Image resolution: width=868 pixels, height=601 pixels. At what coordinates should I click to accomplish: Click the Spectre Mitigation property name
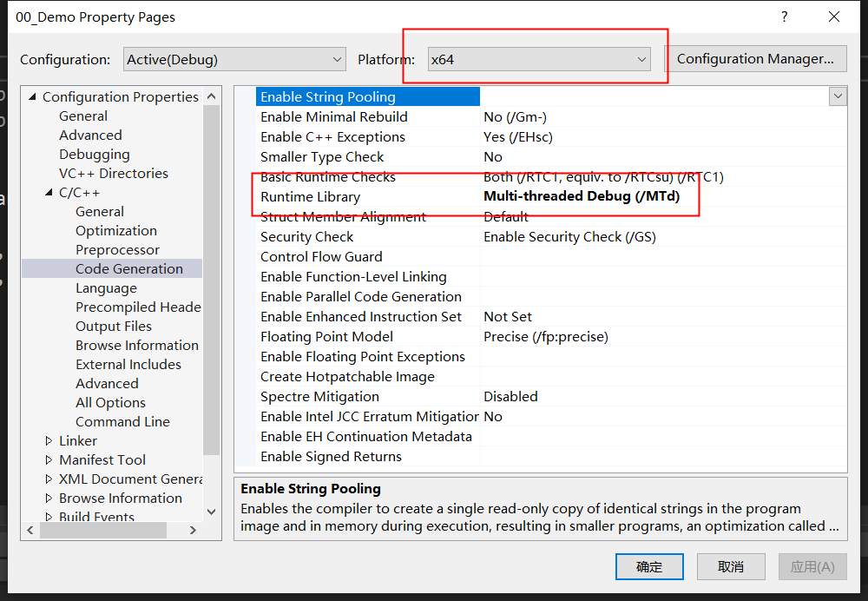(x=319, y=397)
